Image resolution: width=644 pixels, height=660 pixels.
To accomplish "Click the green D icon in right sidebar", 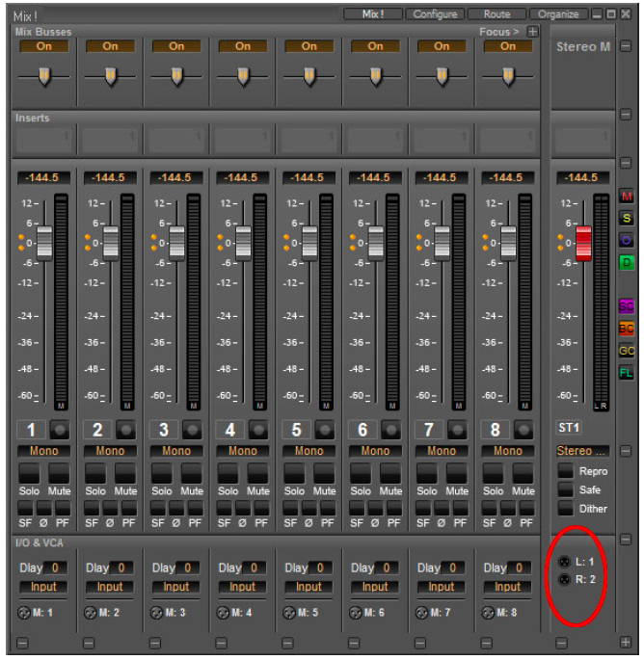I will click(x=627, y=262).
